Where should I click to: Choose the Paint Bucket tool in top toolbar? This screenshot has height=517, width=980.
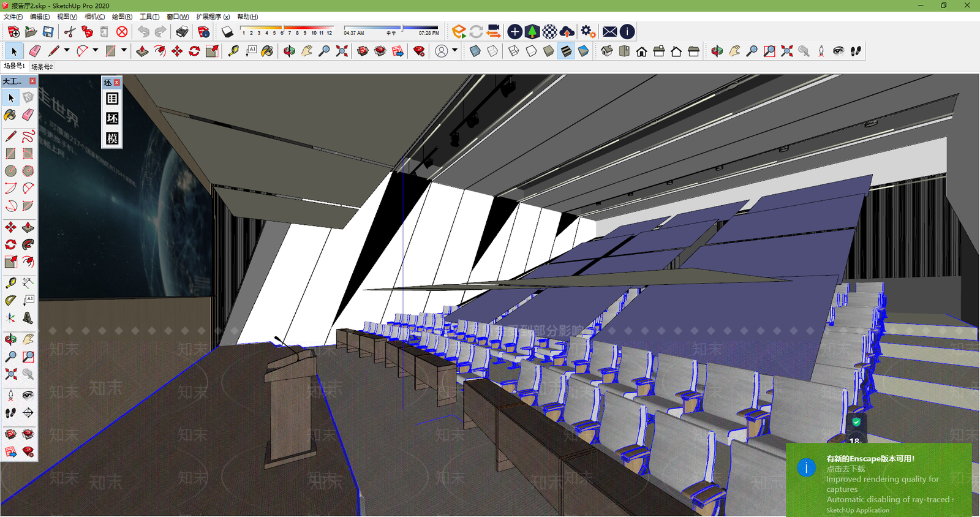[x=268, y=51]
